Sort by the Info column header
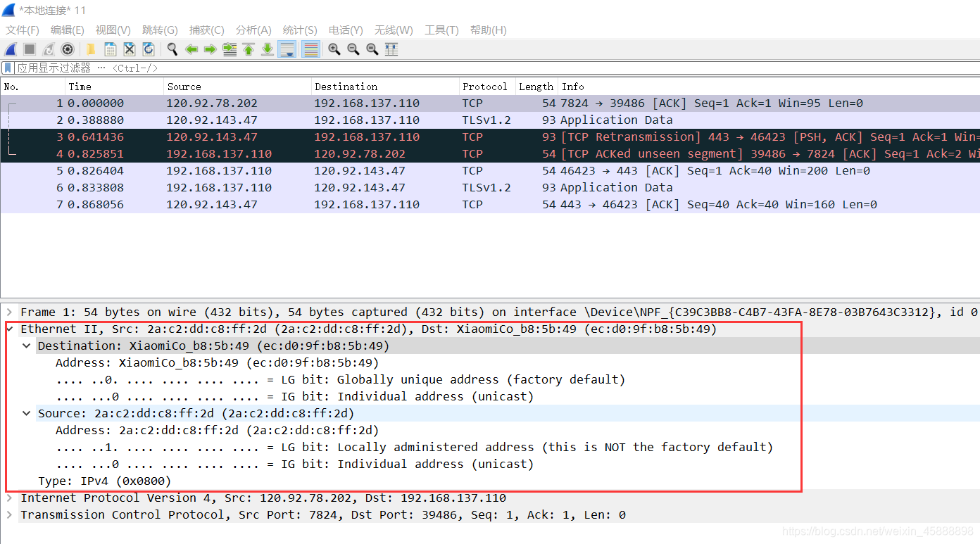The width and height of the screenshot is (980, 544). click(x=769, y=87)
